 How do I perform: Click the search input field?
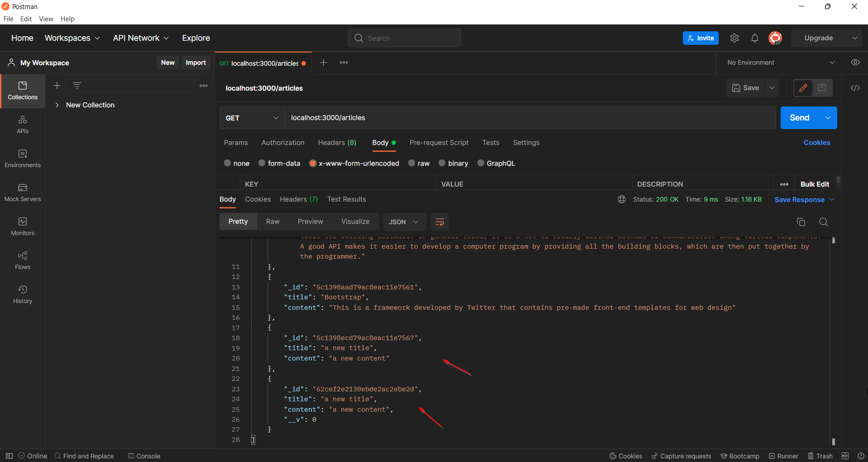(404, 38)
